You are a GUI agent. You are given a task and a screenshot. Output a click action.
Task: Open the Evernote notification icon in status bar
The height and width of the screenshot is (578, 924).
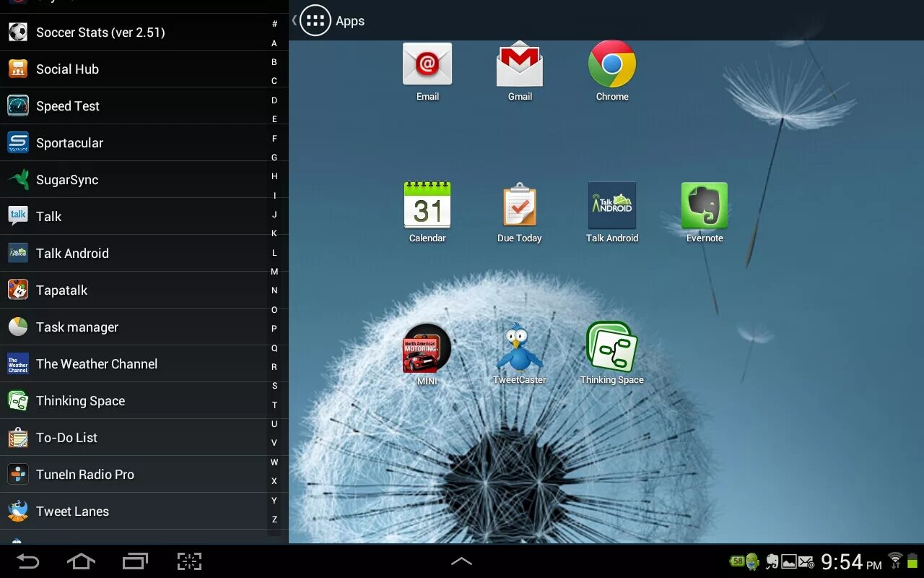coord(772,561)
